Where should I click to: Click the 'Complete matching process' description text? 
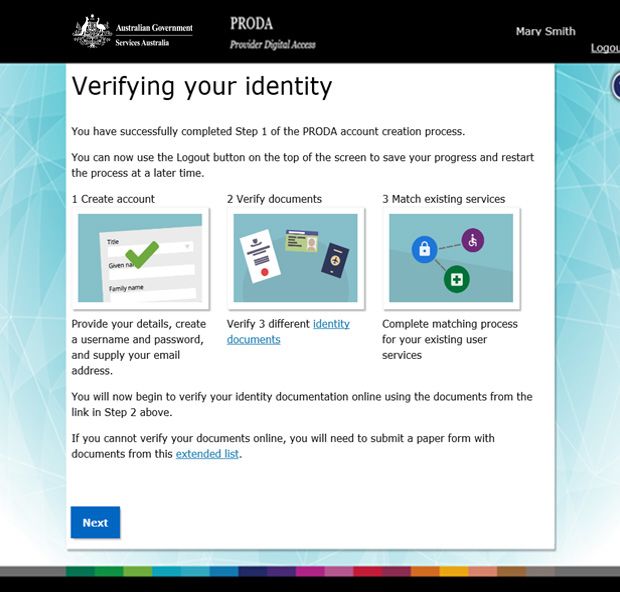pos(450,339)
